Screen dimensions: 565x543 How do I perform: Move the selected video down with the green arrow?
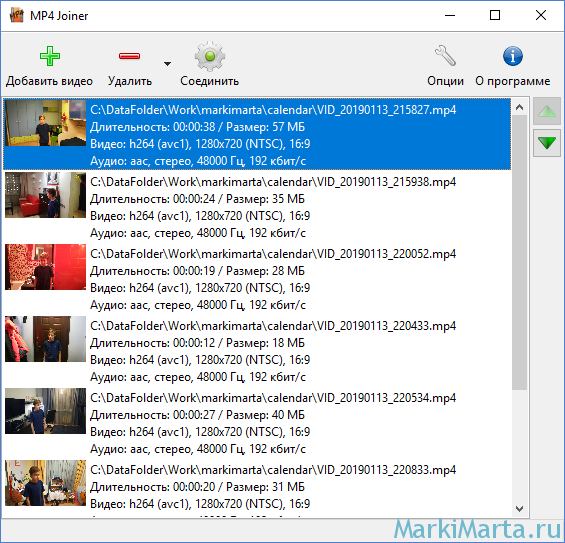pyautogui.click(x=547, y=143)
